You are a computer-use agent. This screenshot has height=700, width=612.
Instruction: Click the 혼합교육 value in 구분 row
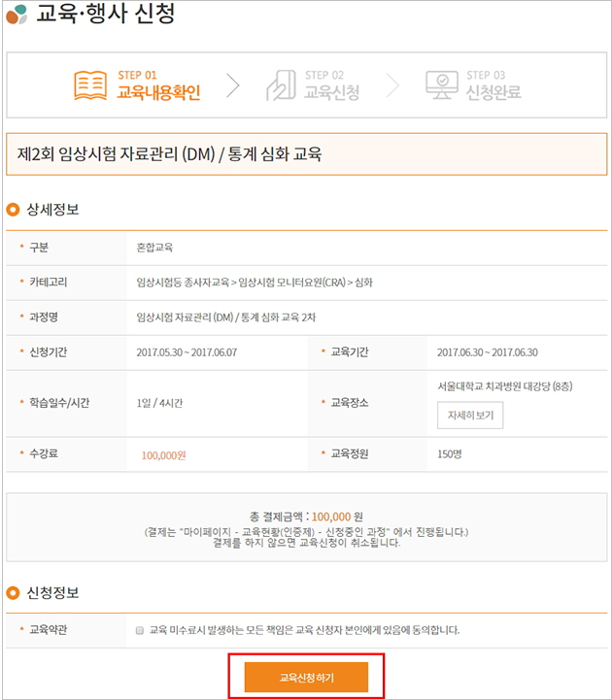[x=154, y=248]
